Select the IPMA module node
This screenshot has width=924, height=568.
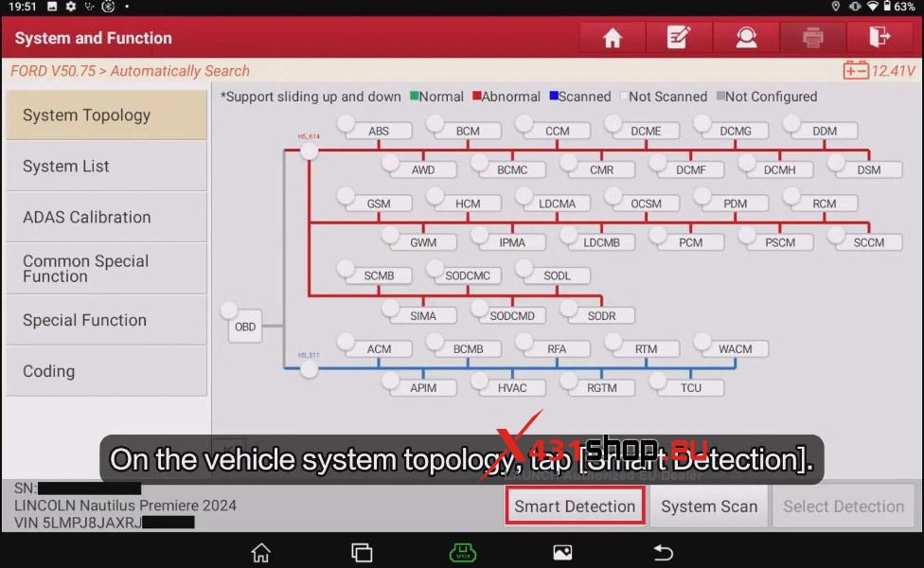(512, 242)
